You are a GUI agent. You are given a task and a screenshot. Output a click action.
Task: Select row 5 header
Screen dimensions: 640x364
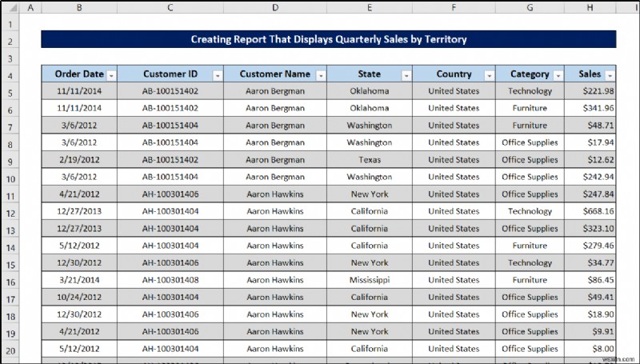[10, 93]
